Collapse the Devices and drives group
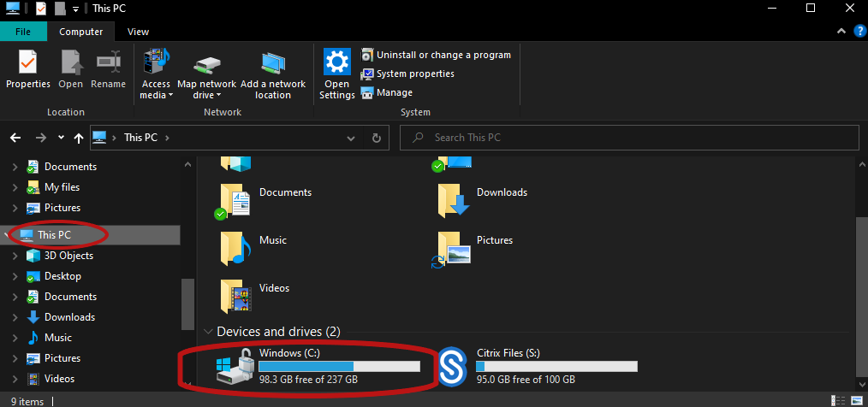Image resolution: width=868 pixels, height=407 pixels. (x=209, y=332)
